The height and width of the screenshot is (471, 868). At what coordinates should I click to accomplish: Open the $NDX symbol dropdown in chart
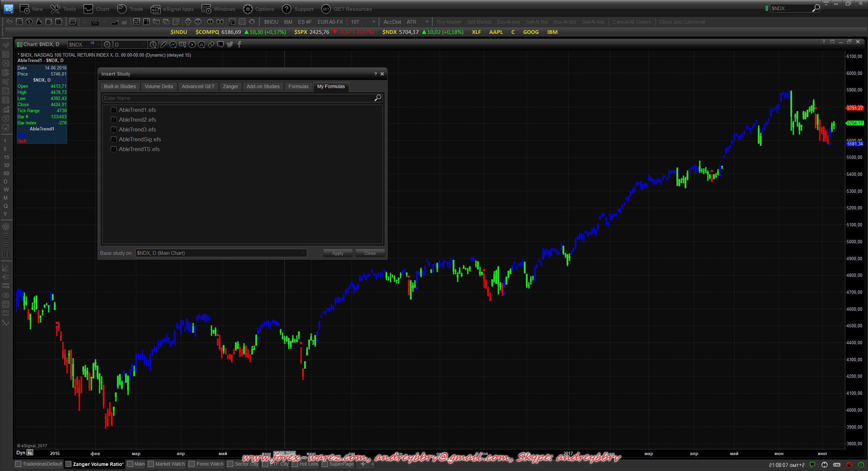click(x=98, y=44)
